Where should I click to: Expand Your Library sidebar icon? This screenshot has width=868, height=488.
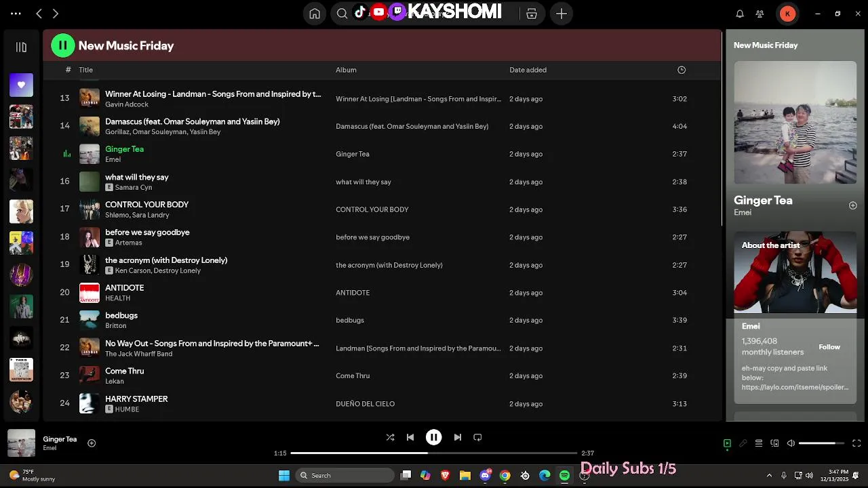pyautogui.click(x=21, y=47)
